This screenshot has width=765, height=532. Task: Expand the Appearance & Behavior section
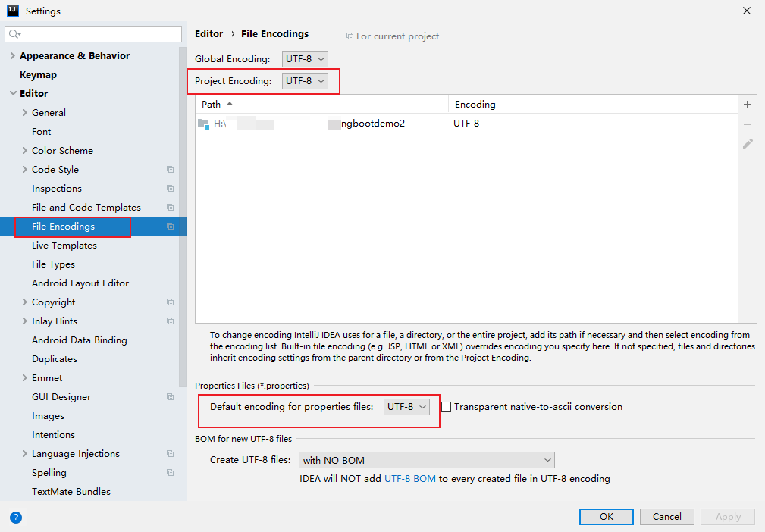point(12,56)
